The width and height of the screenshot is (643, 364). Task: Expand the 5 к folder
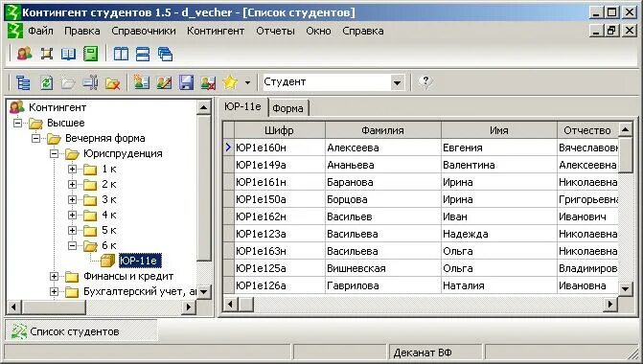[72, 230]
